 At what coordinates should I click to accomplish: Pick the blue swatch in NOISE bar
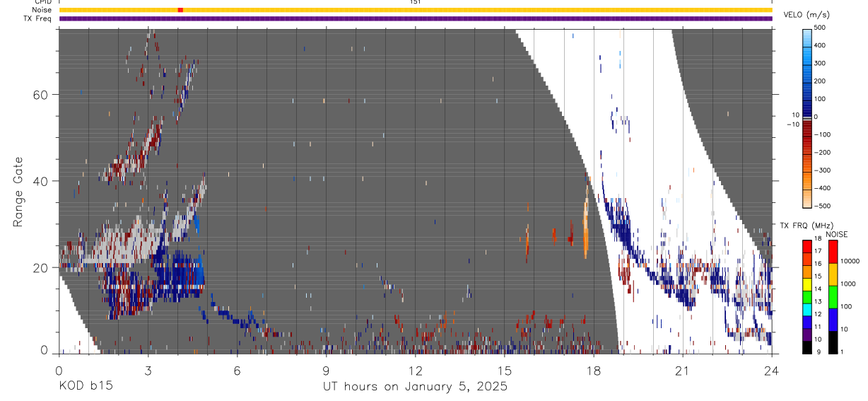coord(833,319)
